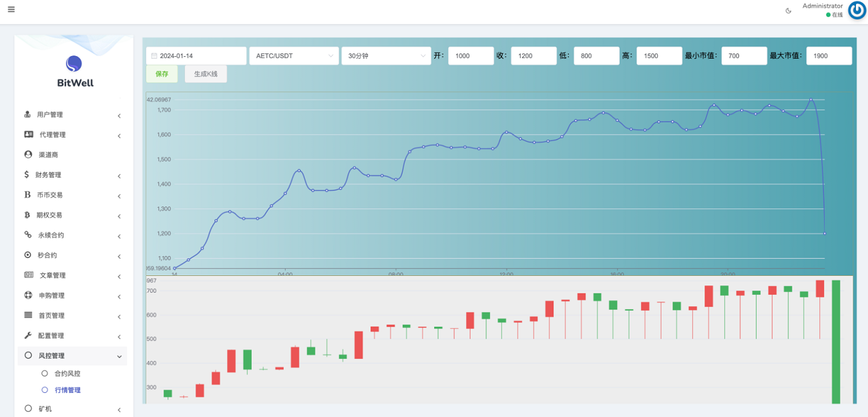Screen dimensions: 868x417
Task: Click the 代理管理 ID card icon
Action: [29, 134]
